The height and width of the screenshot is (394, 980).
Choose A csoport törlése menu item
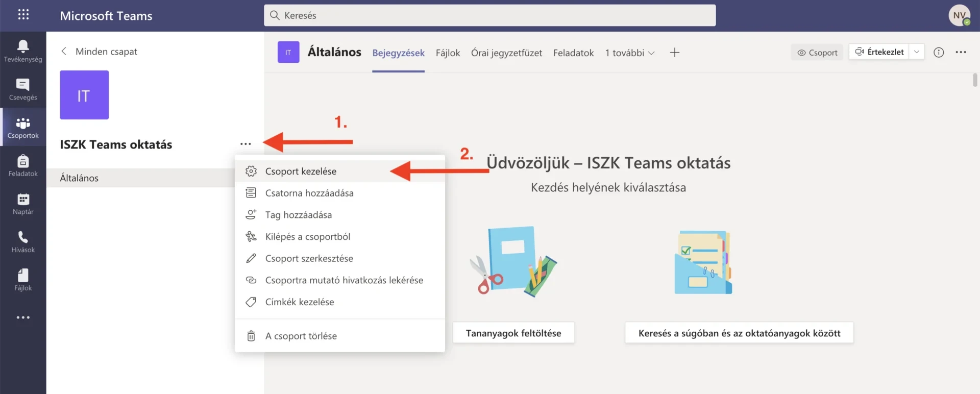point(340,336)
